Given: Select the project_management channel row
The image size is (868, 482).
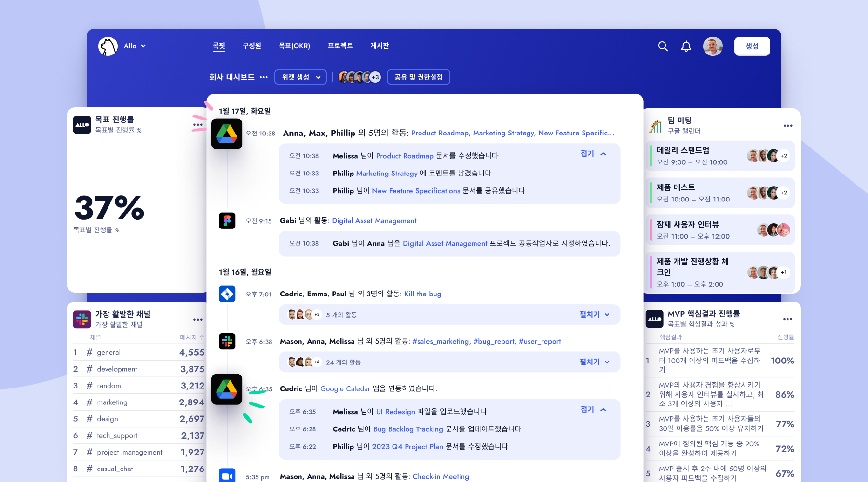Looking at the screenshot, I should pyautogui.click(x=139, y=452).
